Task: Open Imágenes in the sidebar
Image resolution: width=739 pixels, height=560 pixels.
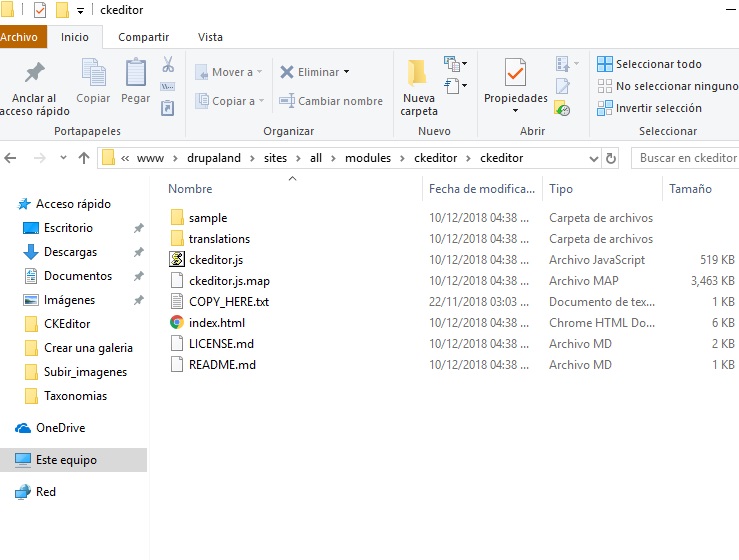Action: click(69, 300)
